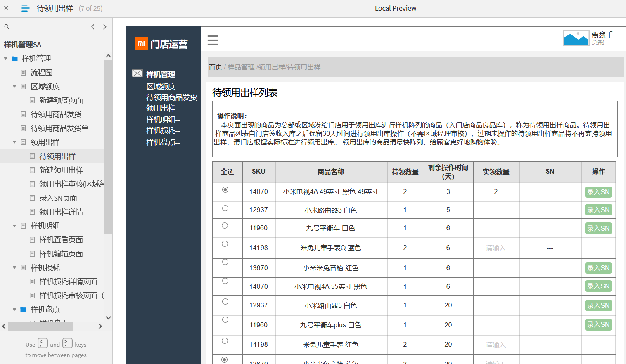Toggle the hamburger menu in the page header

tap(213, 40)
